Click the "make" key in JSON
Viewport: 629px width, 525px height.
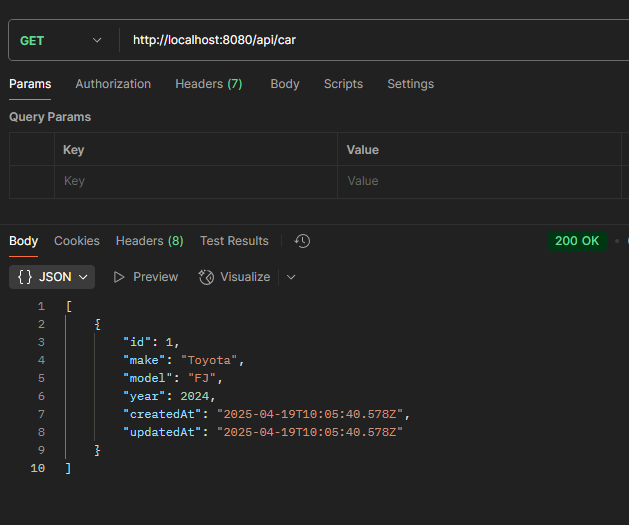144,360
